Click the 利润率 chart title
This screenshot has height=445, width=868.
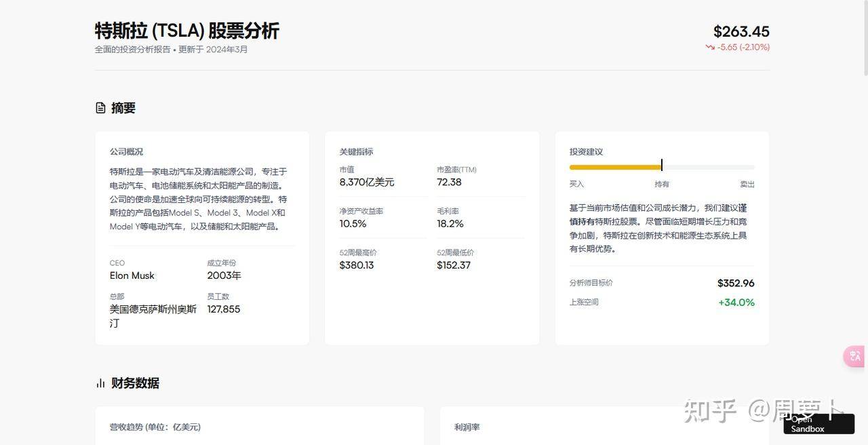(467, 427)
